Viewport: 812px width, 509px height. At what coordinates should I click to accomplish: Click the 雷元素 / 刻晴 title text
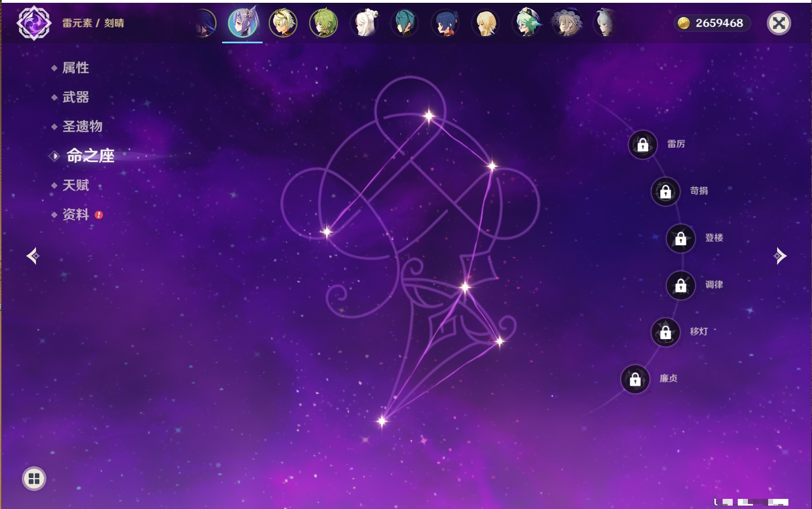93,23
